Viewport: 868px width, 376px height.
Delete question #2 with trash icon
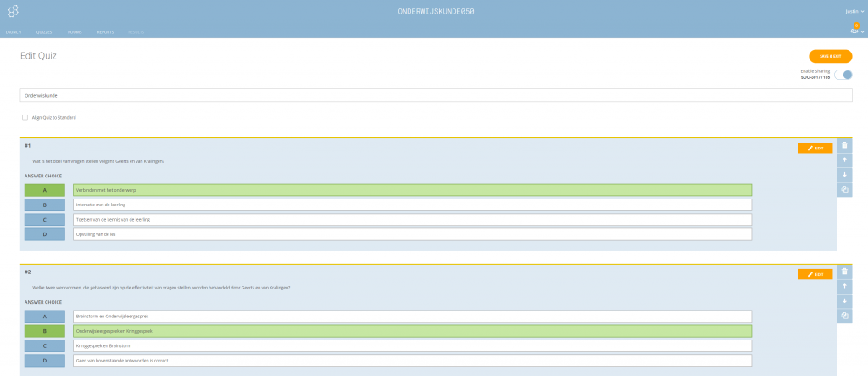[x=844, y=272]
